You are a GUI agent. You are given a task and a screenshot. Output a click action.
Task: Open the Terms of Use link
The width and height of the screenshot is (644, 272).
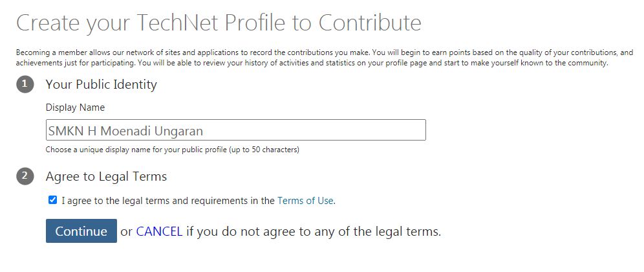[x=305, y=201]
